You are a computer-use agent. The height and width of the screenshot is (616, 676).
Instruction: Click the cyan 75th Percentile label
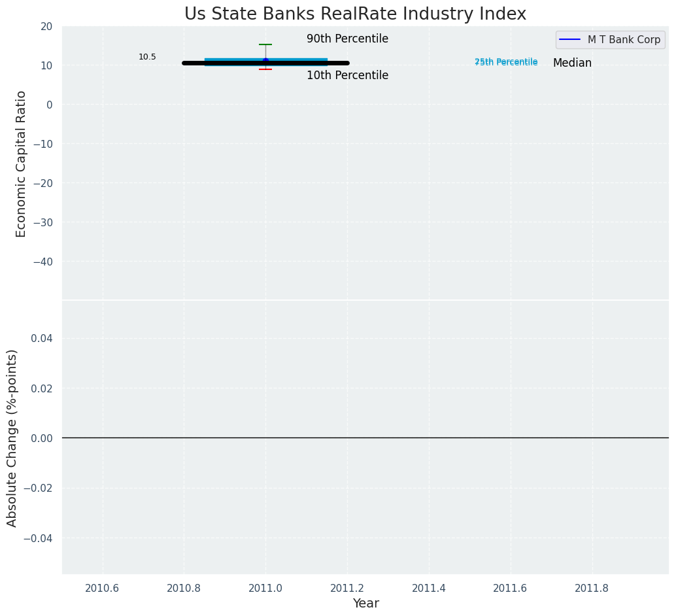pyautogui.click(x=506, y=63)
